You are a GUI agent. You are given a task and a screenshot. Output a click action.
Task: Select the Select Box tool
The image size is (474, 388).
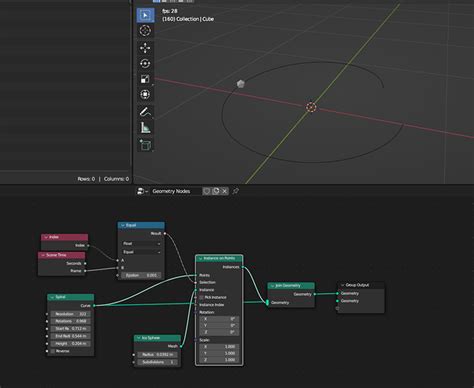(145, 15)
